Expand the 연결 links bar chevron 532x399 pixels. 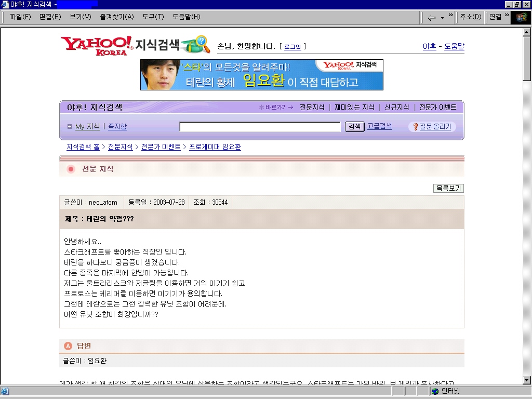click(x=507, y=15)
